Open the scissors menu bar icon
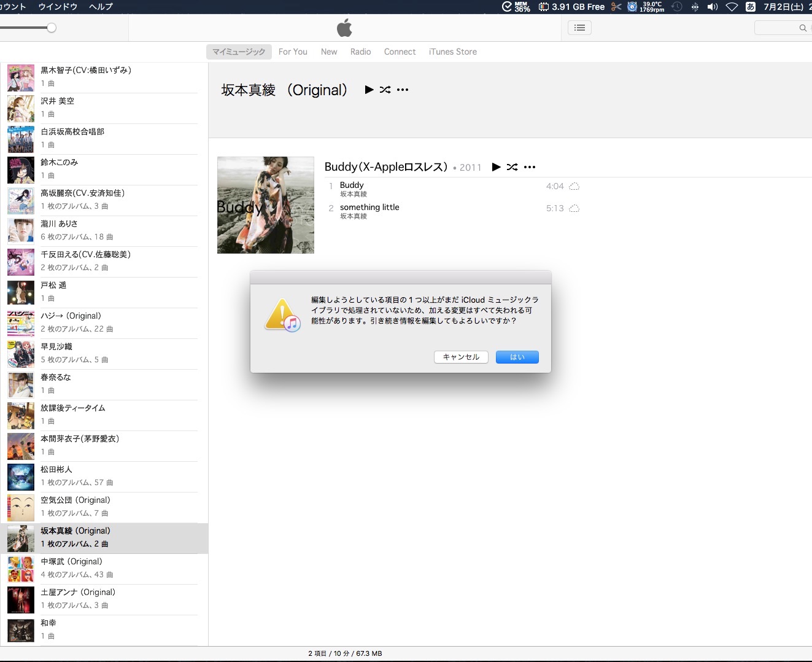The height and width of the screenshot is (662, 812). pos(616,7)
